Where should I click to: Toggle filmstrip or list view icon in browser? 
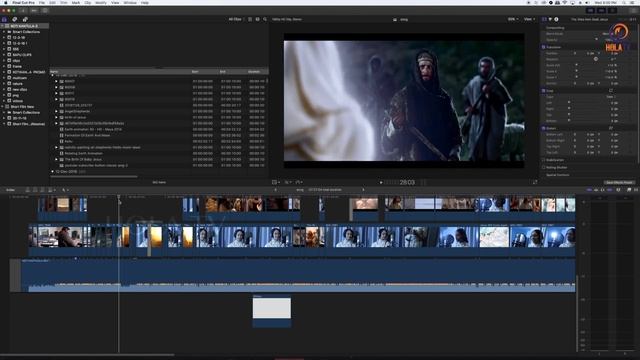[x=250, y=19]
